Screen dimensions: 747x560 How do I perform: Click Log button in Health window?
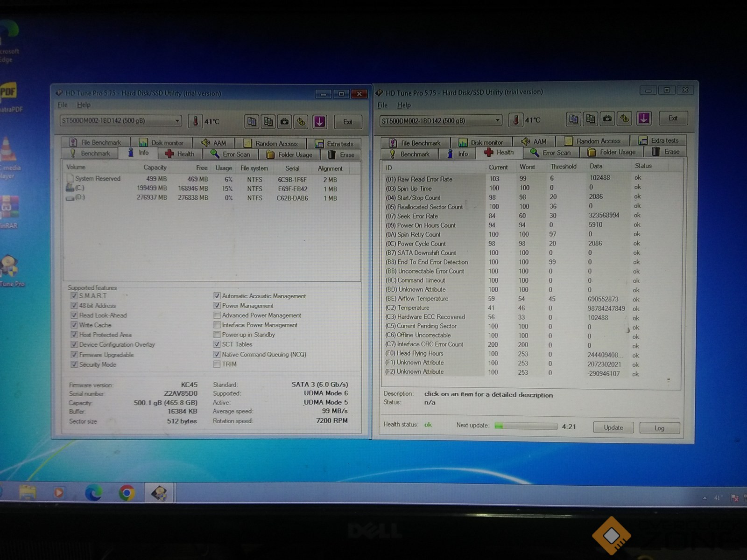659,428
